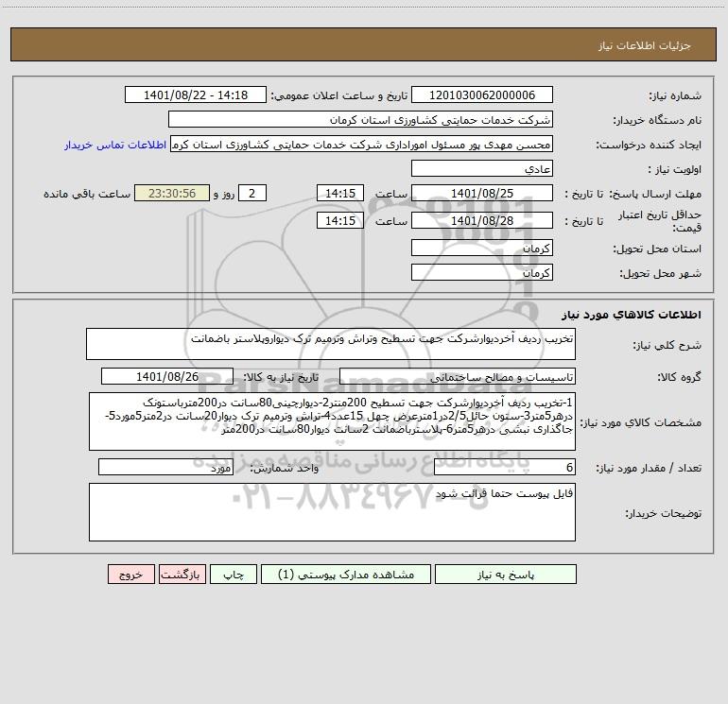Image resolution: width=728 pixels, height=704 pixels.
Task: Click label نام دستگاه خریدار
Action: [x=657, y=120]
